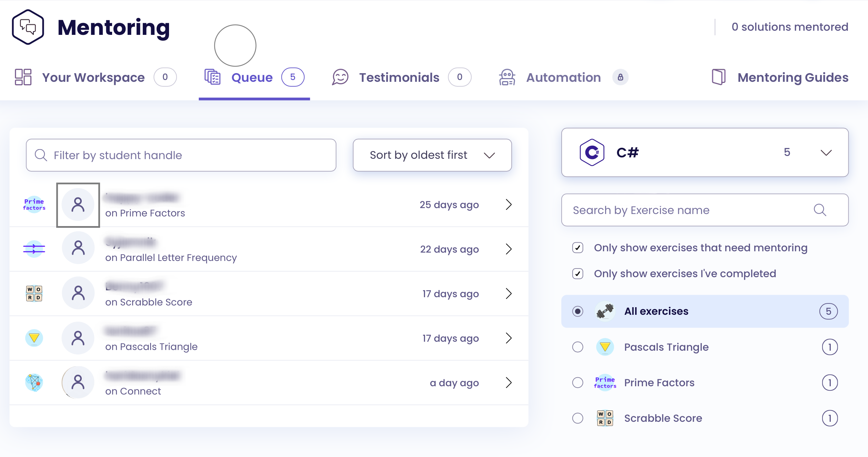Open the 22 days ago request chevron

[509, 249]
